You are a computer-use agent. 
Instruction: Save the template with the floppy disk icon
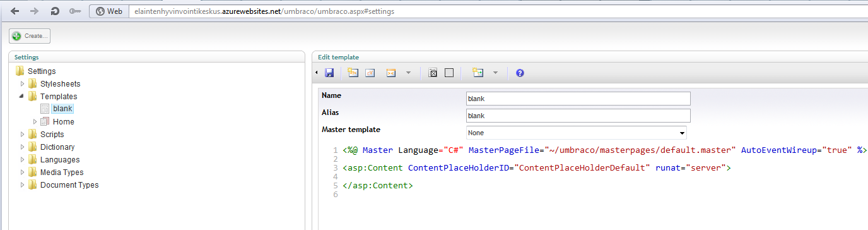tap(329, 73)
